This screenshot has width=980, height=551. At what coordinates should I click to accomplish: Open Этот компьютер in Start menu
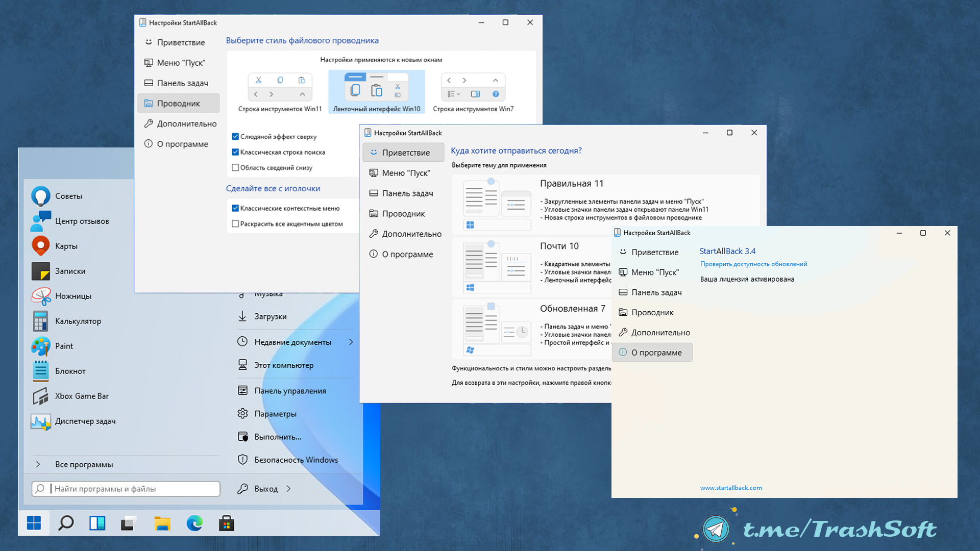click(276, 365)
